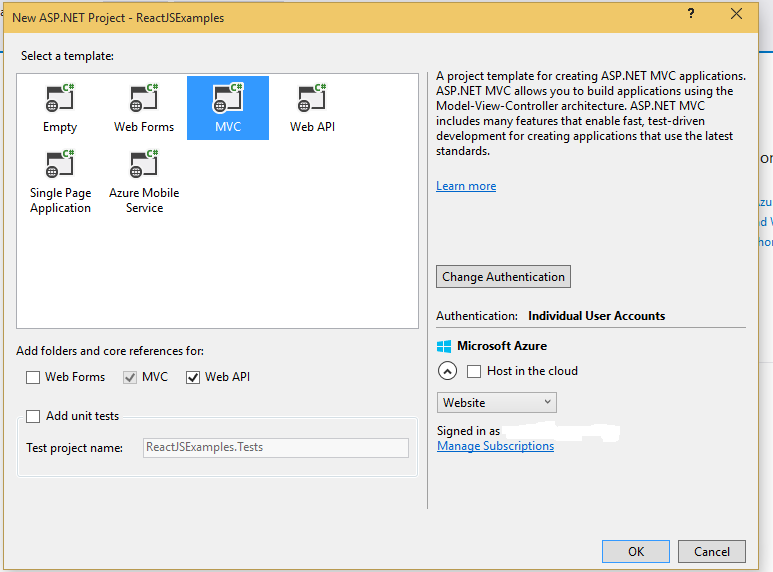Screen dimensions: 773x572
Task: Click the Signed in as text
Action: click(x=468, y=431)
